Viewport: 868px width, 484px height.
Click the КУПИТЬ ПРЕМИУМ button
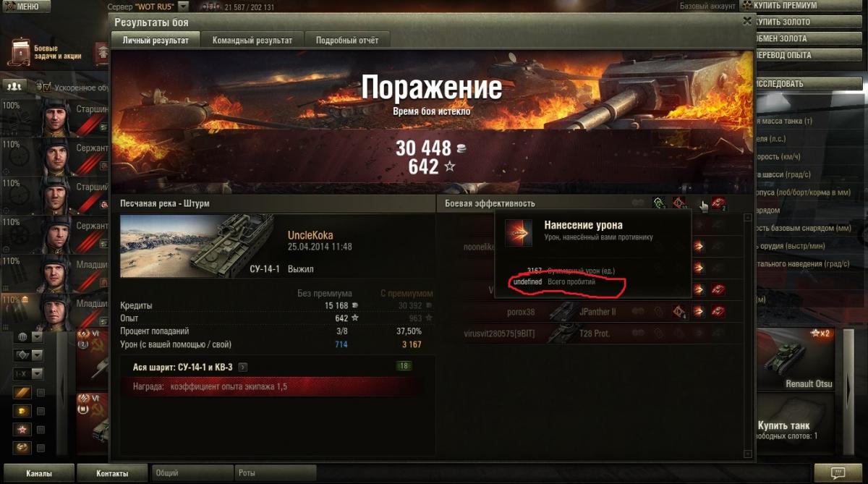click(782, 6)
